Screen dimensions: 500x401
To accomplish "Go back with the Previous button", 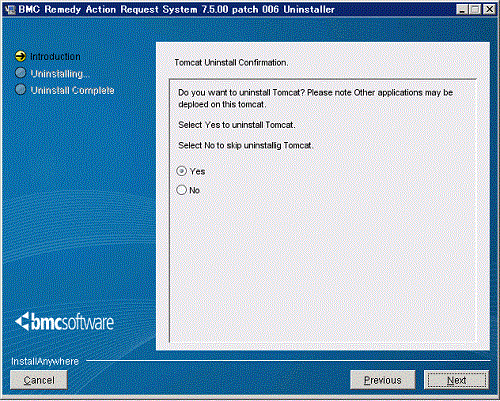I will point(383,380).
